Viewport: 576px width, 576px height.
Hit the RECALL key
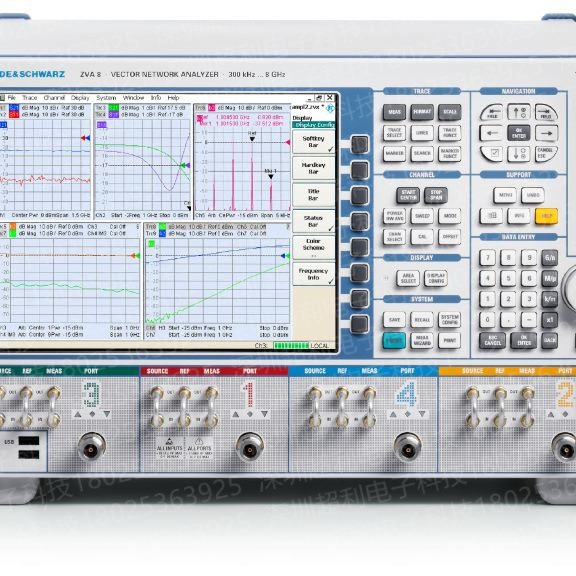tap(422, 320)
